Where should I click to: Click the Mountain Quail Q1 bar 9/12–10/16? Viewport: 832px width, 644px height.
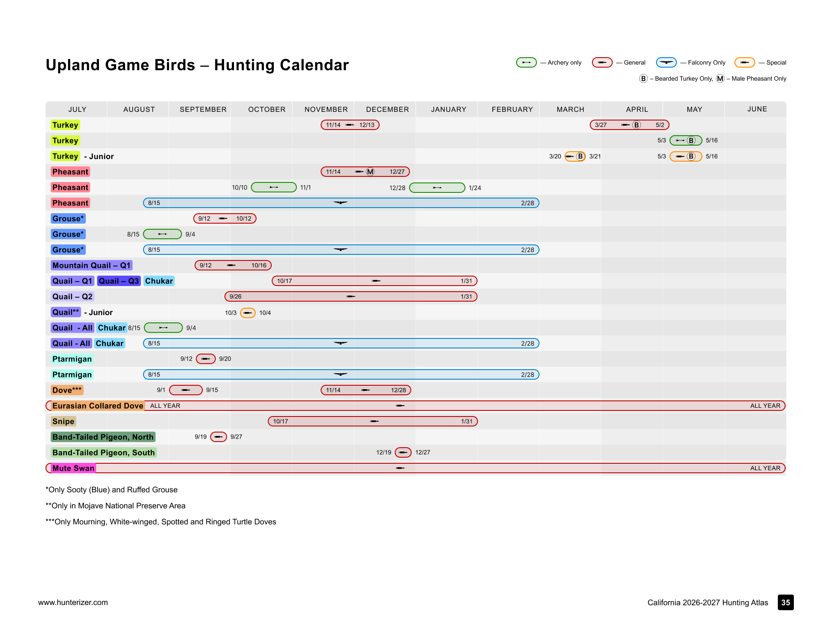pos(233,265)
